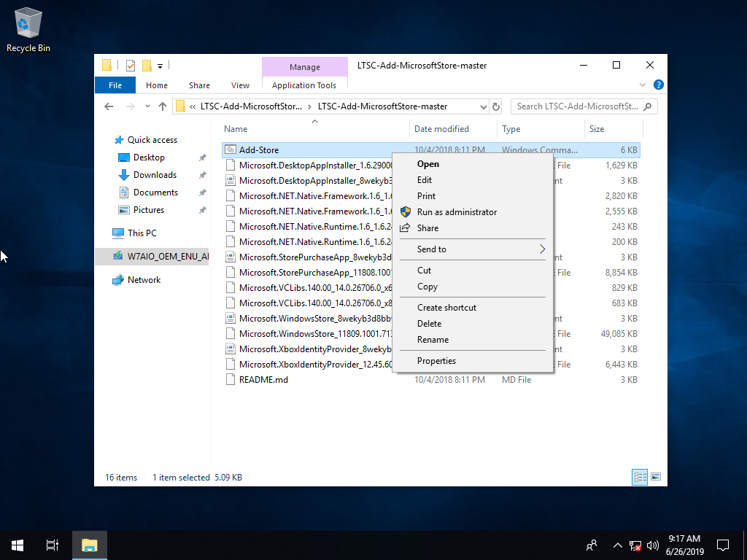This screenshot has width=747, height=560.
Task: Expand the Send to submenu
Action: pos(473,249)
